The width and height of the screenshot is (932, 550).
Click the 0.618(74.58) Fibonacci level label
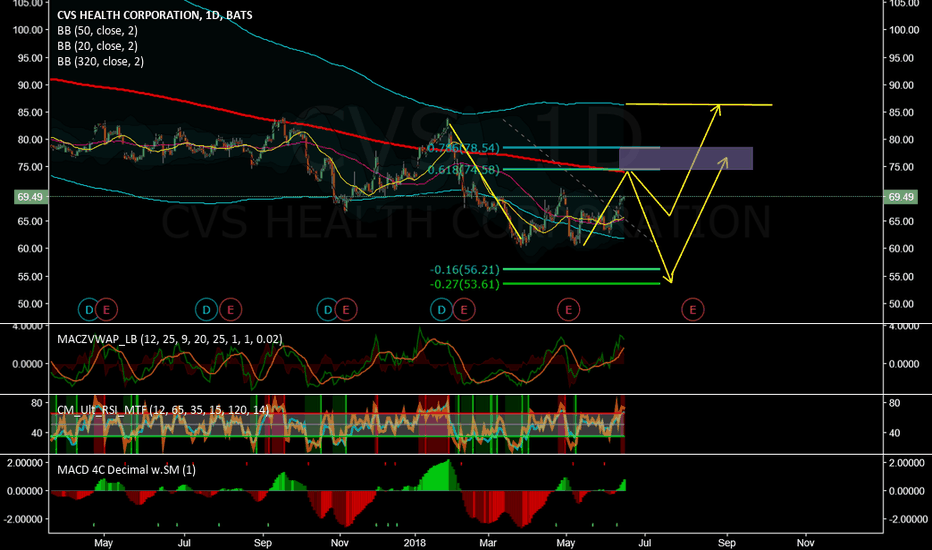[464, 170]
